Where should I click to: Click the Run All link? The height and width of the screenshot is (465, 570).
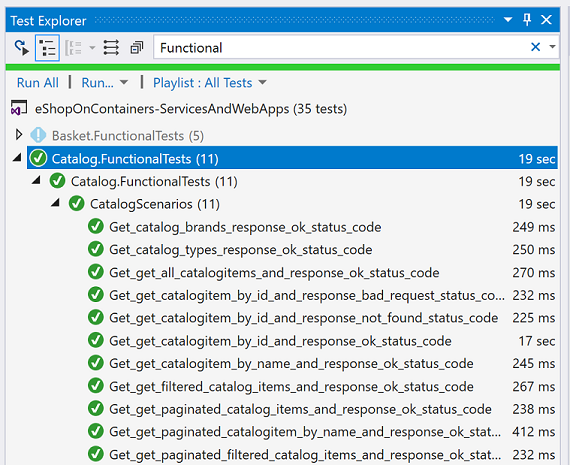37,83
